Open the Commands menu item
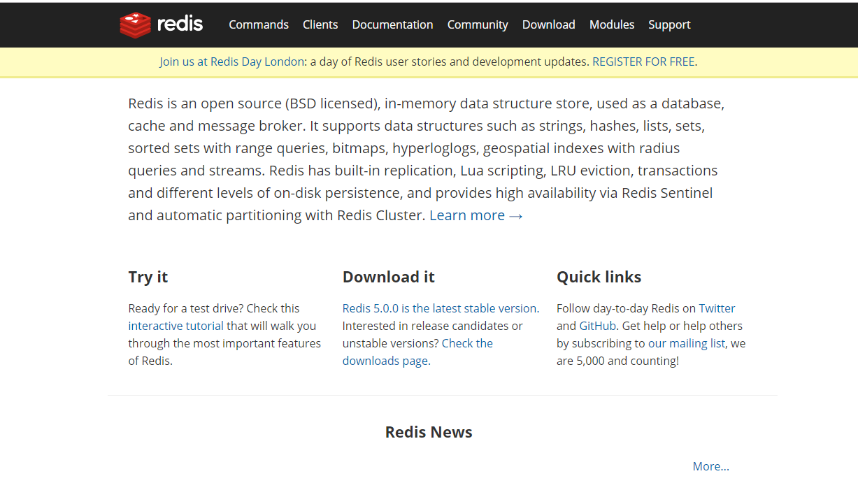 259,24
